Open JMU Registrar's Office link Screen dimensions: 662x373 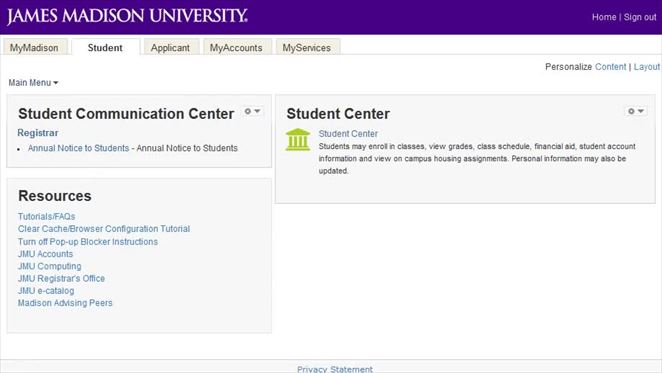61,278
